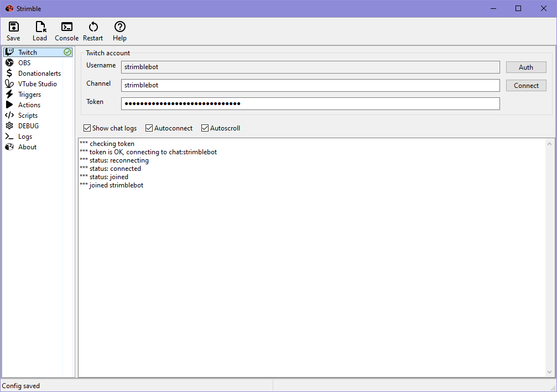This screenshot has width=557, height=392.
Task: Toggle the Show chat logs checkbox
Action: (87, 128)
